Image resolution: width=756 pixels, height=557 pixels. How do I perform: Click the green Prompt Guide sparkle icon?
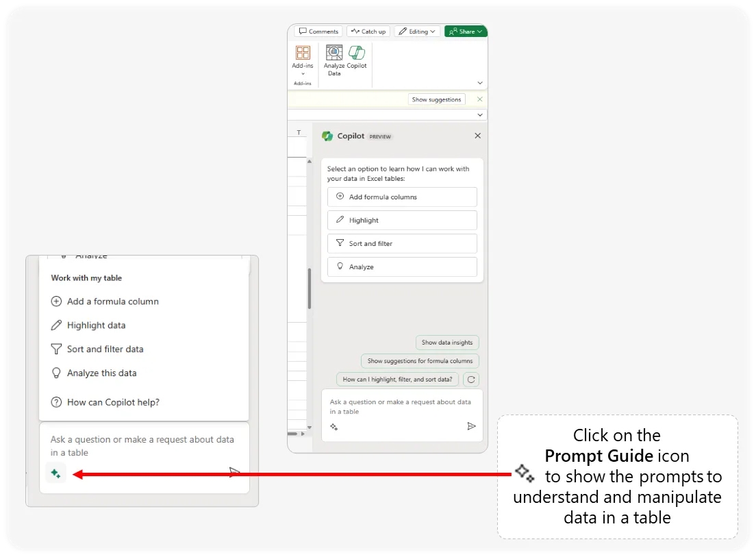tap(56, 473)
